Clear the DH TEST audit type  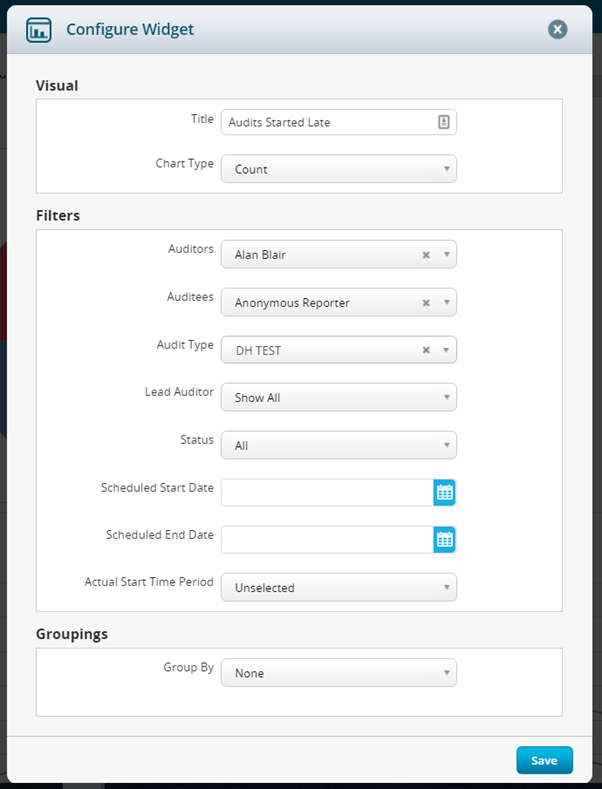426,350
